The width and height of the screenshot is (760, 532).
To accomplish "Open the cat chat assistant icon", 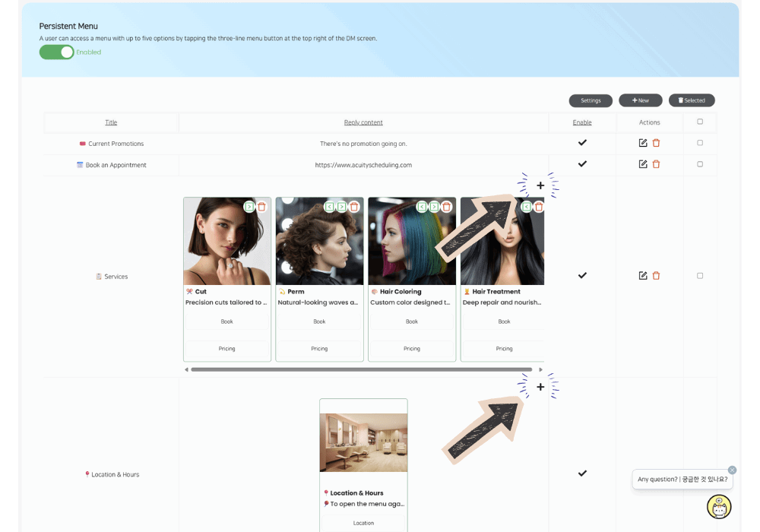I will coord(719,507).
